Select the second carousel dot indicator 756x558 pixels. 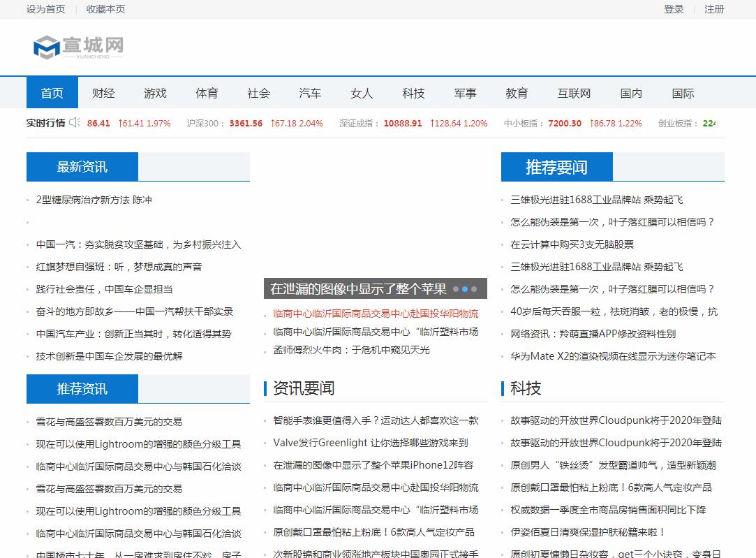click(x=465, y=289)
